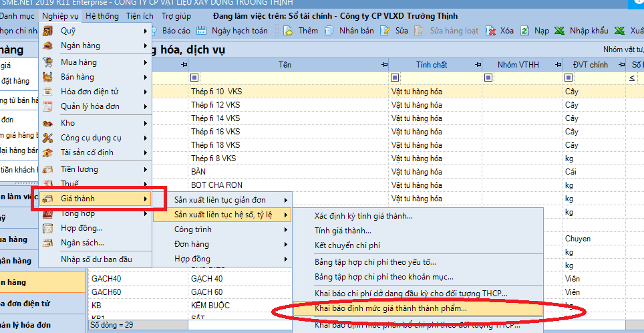644x333 pixels.
Task: Open the Danh mục menu
Action: coord(17,17)
